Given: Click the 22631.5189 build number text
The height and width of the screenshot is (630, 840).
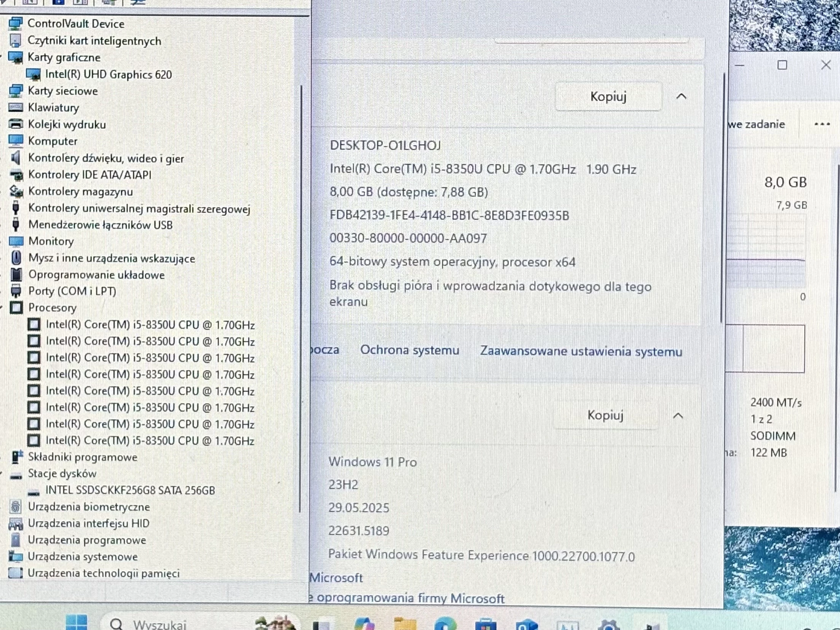Looking at the screenshot, I should tap(359, 531).
